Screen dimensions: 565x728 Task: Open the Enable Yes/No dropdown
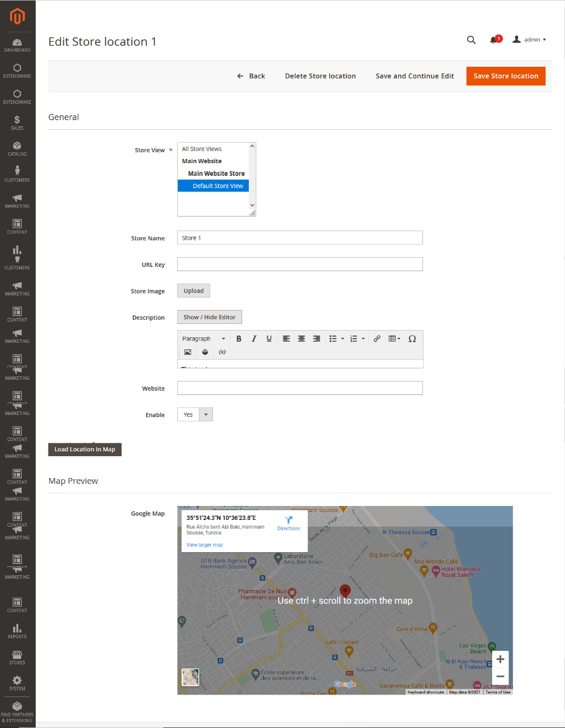[195, 414]
